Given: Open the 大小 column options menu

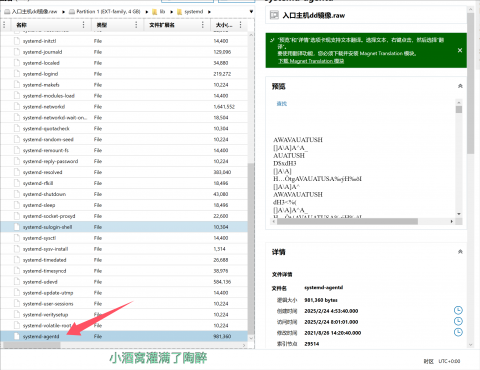Looking at the screenshot, I should point(240,25).
